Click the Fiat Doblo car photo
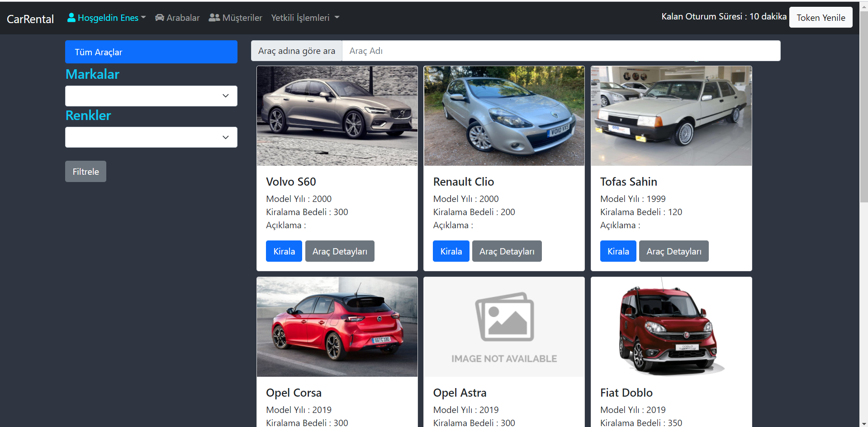The height and width of the screenshot is (427, 868). [x=671, y=327]
